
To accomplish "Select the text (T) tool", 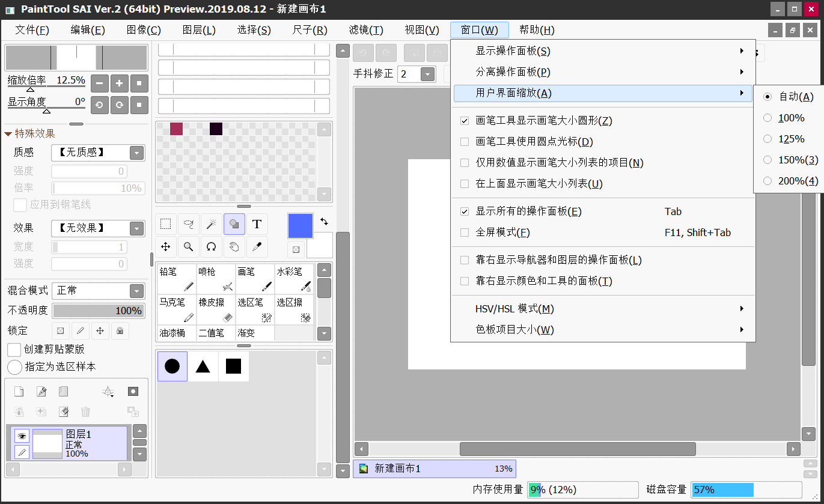I will click(x=257, y=224).
